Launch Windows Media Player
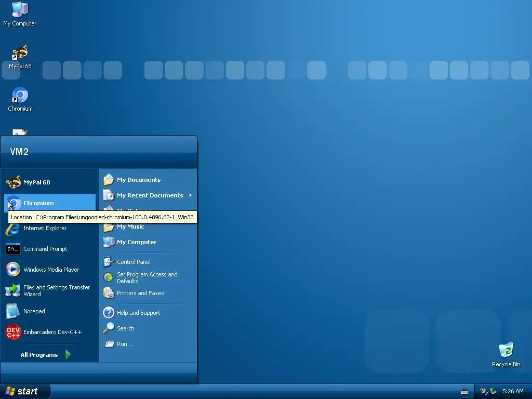Viewport: 532px width, 399px height. pyautogui.click(x=50, y=270)
